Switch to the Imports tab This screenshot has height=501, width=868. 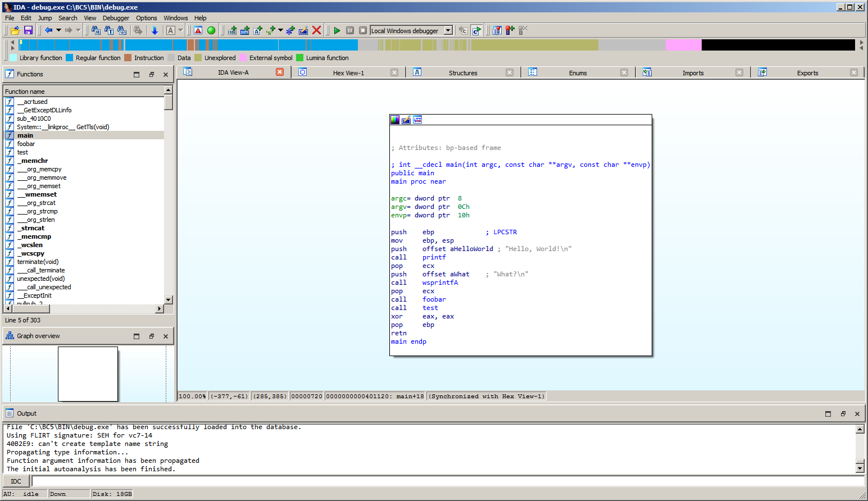(693, 73)
